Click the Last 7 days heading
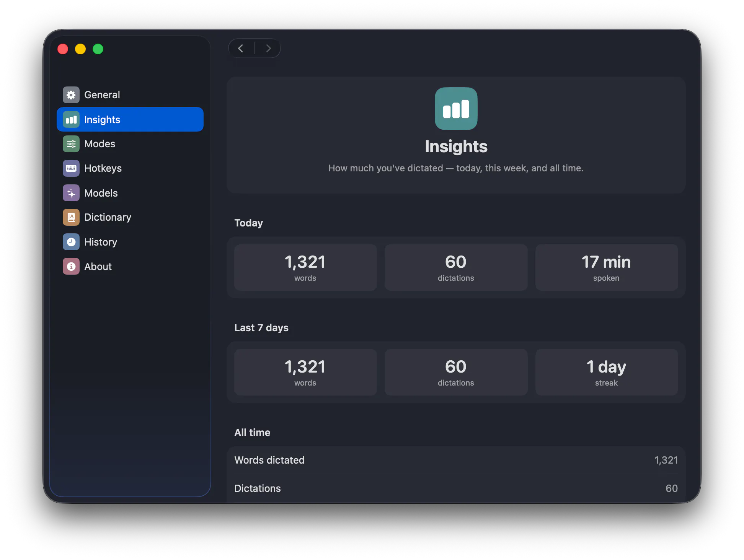The image size is (744, 560). coord(261,328)
